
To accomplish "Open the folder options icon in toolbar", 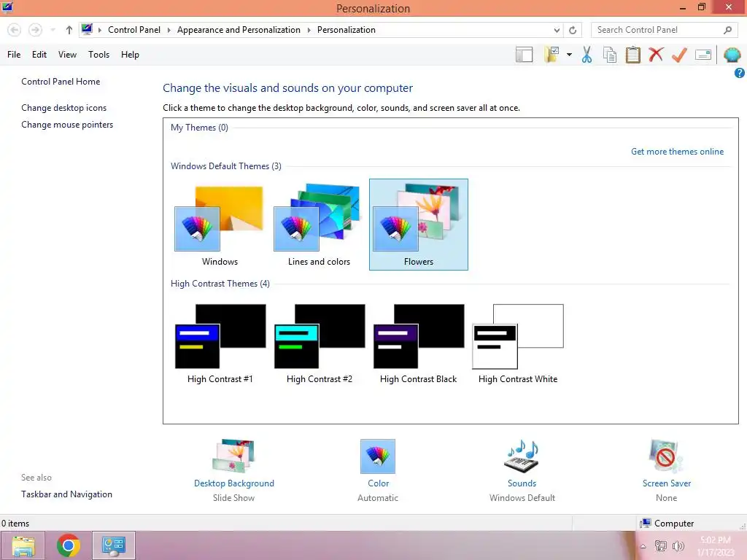I will click(552, 54).
